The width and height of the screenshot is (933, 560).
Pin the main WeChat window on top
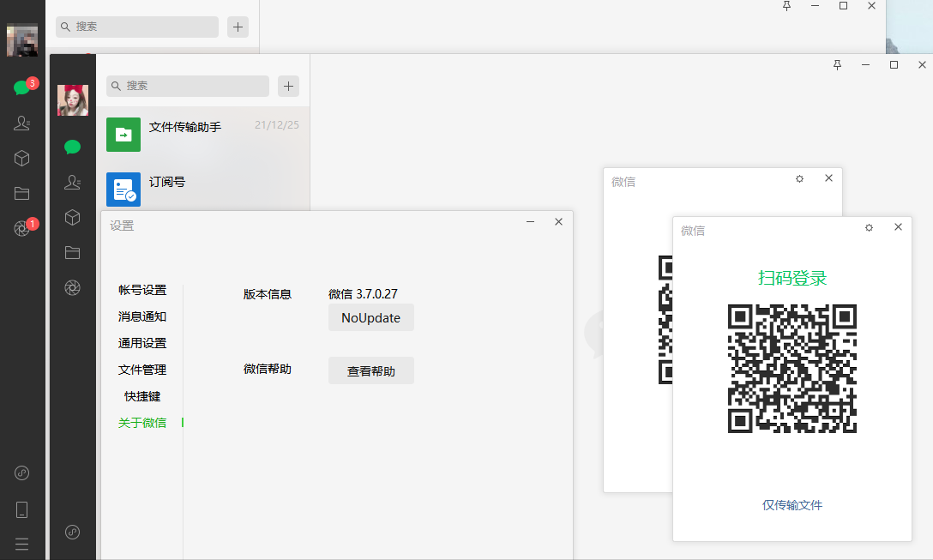click(x=786, y=6)
